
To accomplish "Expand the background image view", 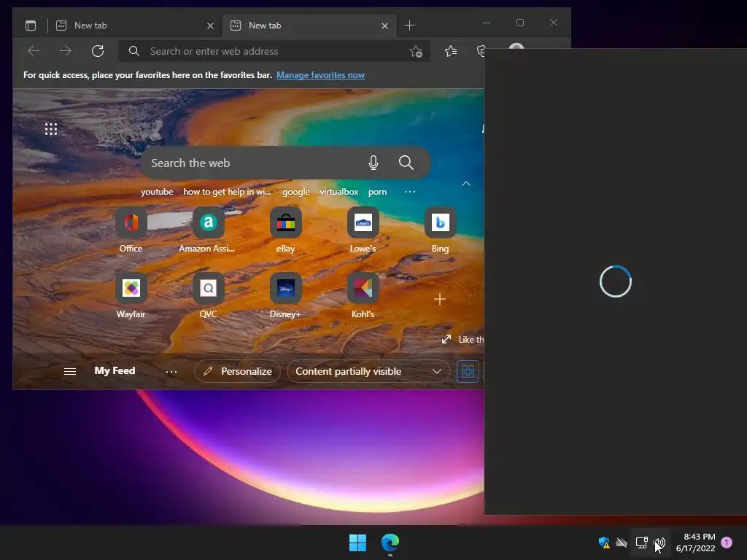I will (x=446, y=339).
